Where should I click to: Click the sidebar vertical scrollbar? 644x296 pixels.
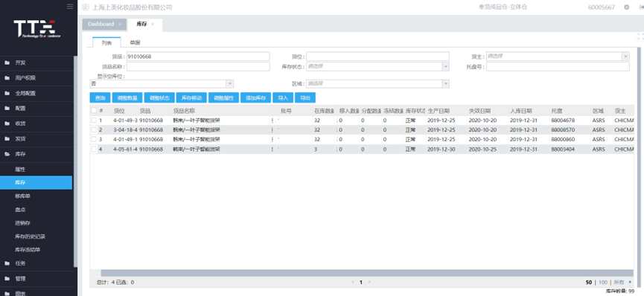click(75, 161)
